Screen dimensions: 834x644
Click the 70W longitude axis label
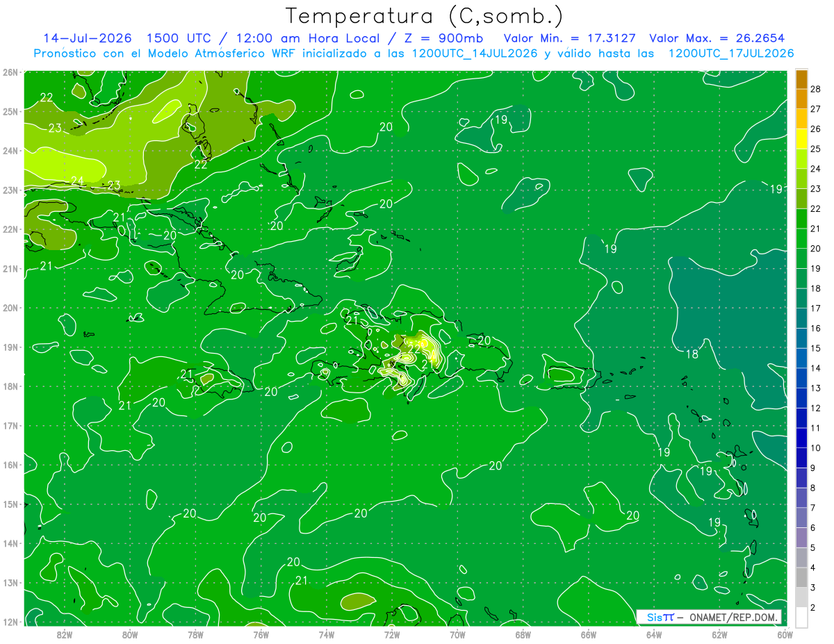coord(457,635)
